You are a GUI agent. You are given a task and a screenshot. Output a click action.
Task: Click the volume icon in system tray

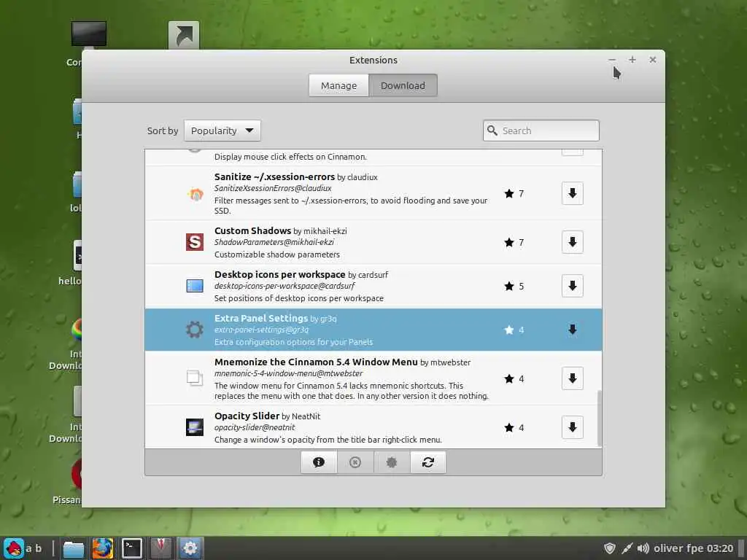(643, 548)
